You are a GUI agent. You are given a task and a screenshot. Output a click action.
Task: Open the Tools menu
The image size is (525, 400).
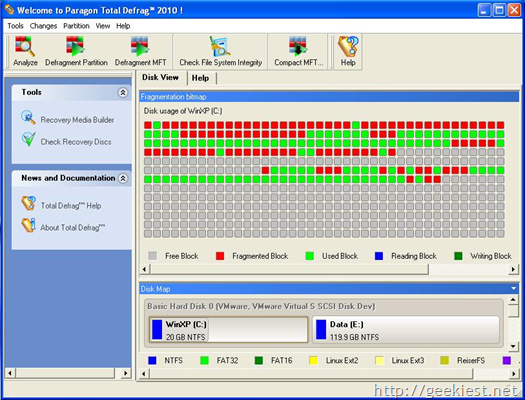click(15, 26)
